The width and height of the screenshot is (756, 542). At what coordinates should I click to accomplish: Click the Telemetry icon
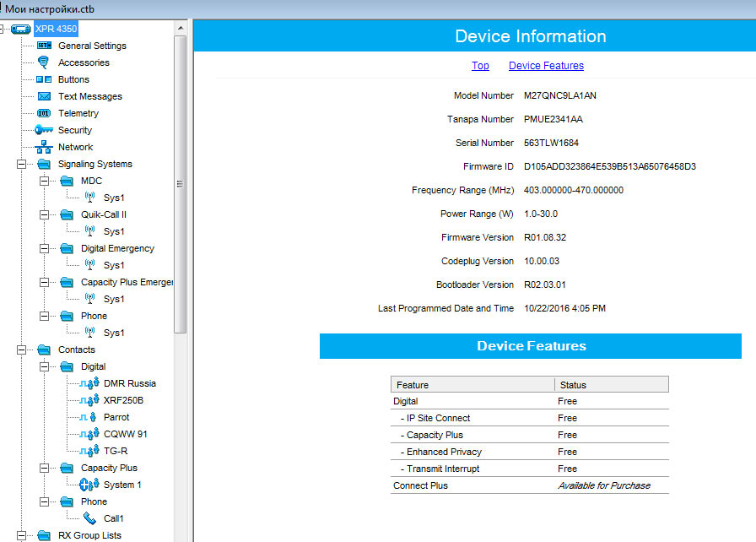[43, 113]
